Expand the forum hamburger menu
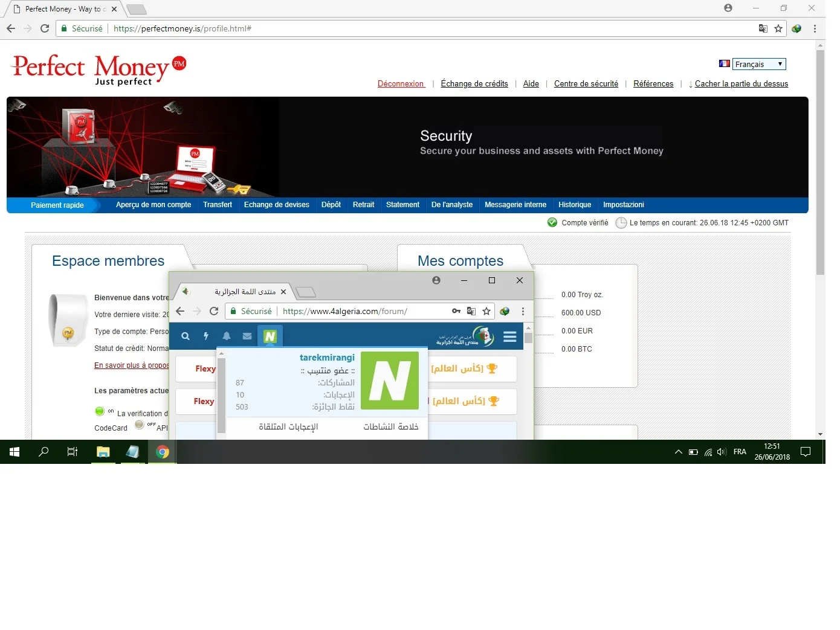840x630 pixels. click(510, 336)
